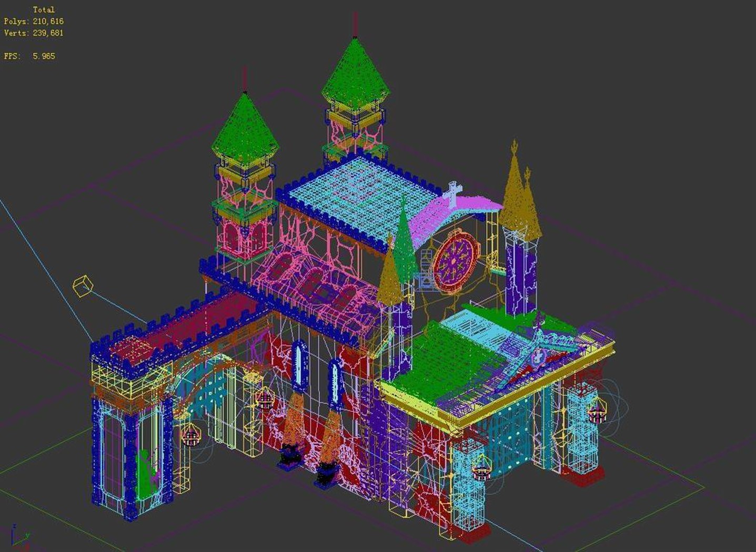Image resolution: width=756 pixels, height=552 pixels.
Task: Click the XYZ axis tripod gizmo
Action: pyautogui.click(x=20, y=536)
